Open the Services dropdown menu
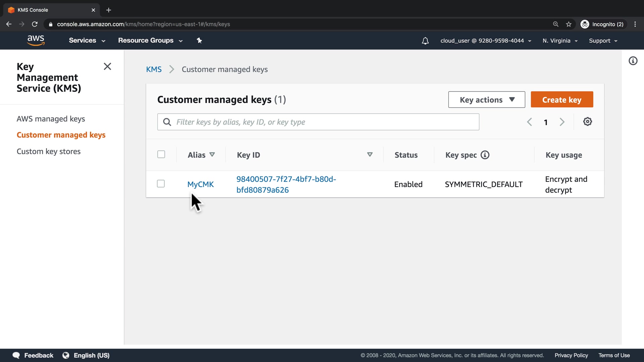Screen dimensions: 644x362 click(87, 41)
